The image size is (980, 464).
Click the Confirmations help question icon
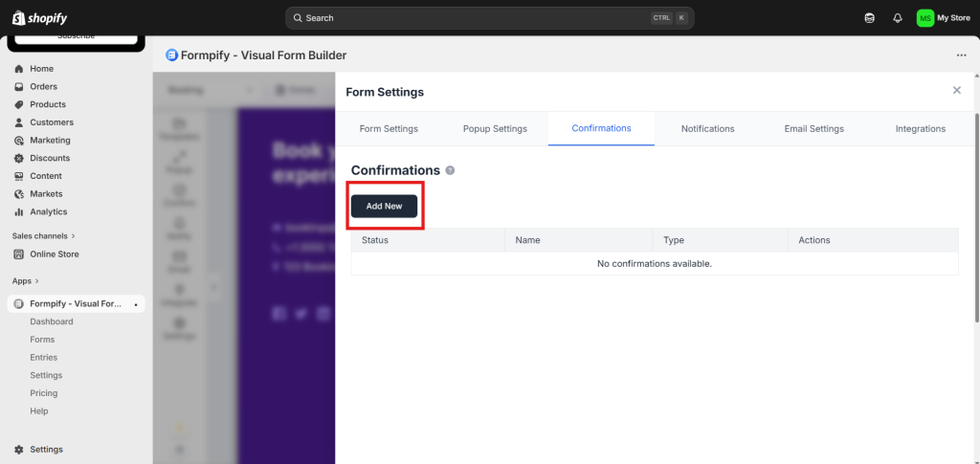pyautogui.click(x=450, y=170)
